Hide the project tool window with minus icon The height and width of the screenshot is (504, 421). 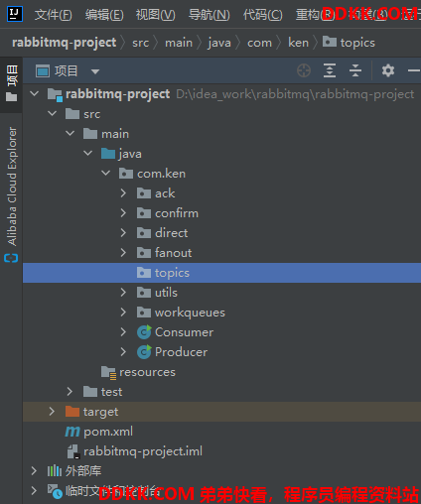(x=414, y=70)
